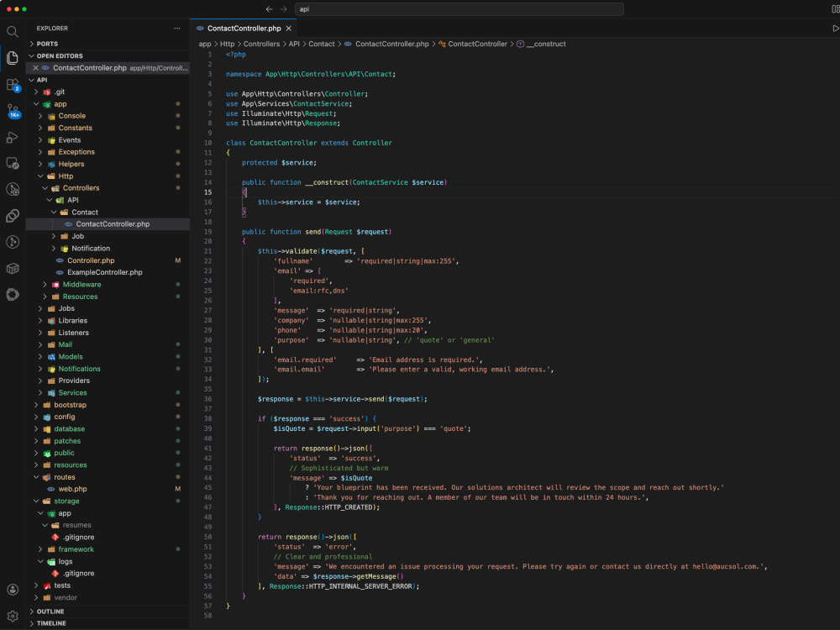Expand the Middleware folder
The width and height of the screenshot is (840, 630).
pos(108,285)
